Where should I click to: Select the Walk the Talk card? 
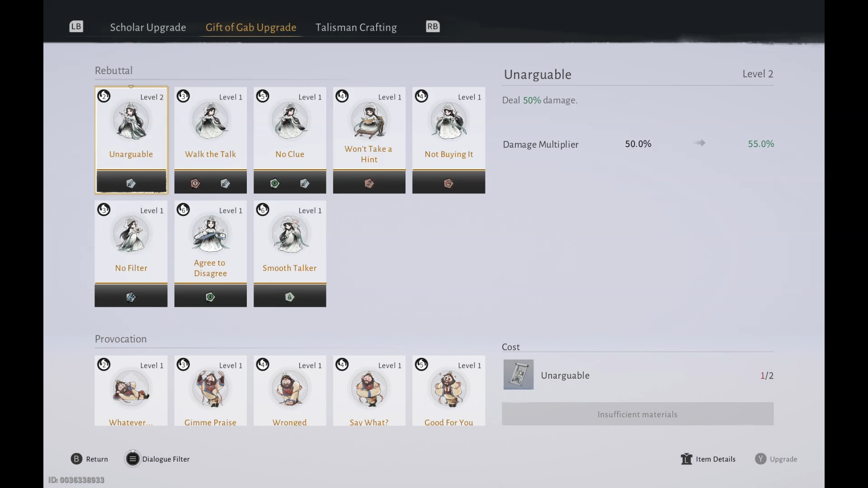point(211,140)
